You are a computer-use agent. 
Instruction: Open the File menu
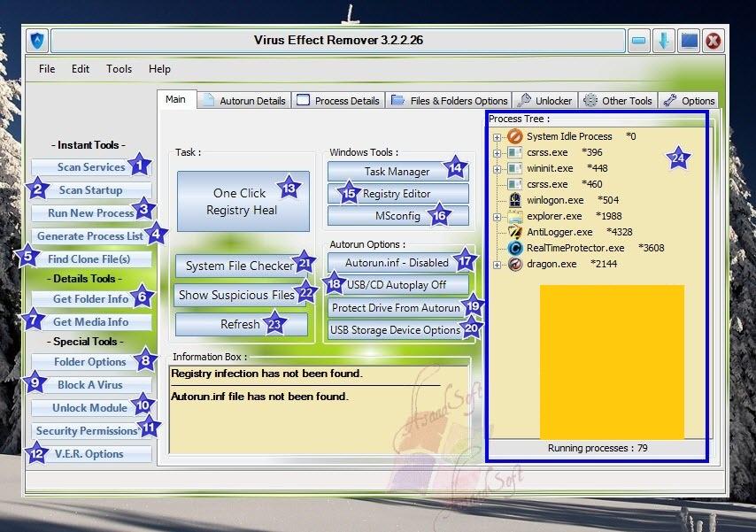point(47,69)
